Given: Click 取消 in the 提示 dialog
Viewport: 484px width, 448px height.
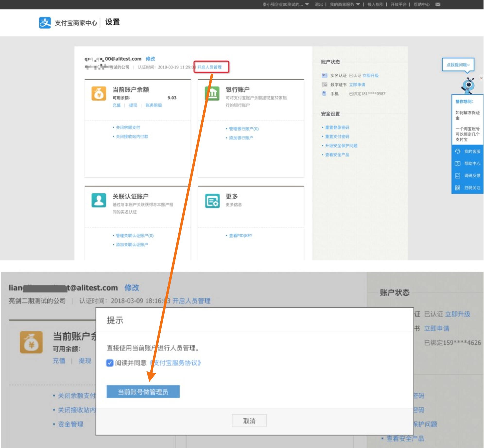Looking at the screenshot, I should (x=249, y=421).
